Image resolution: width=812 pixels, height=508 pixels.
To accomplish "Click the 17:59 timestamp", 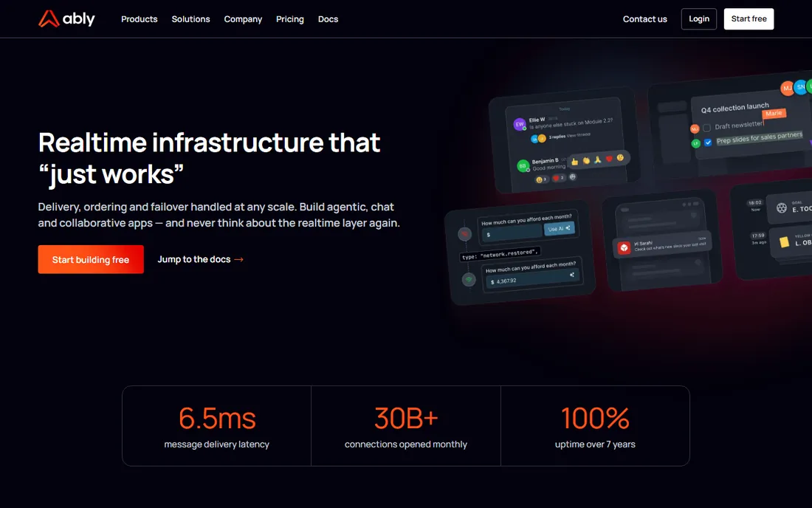I will tap(758, 236).
